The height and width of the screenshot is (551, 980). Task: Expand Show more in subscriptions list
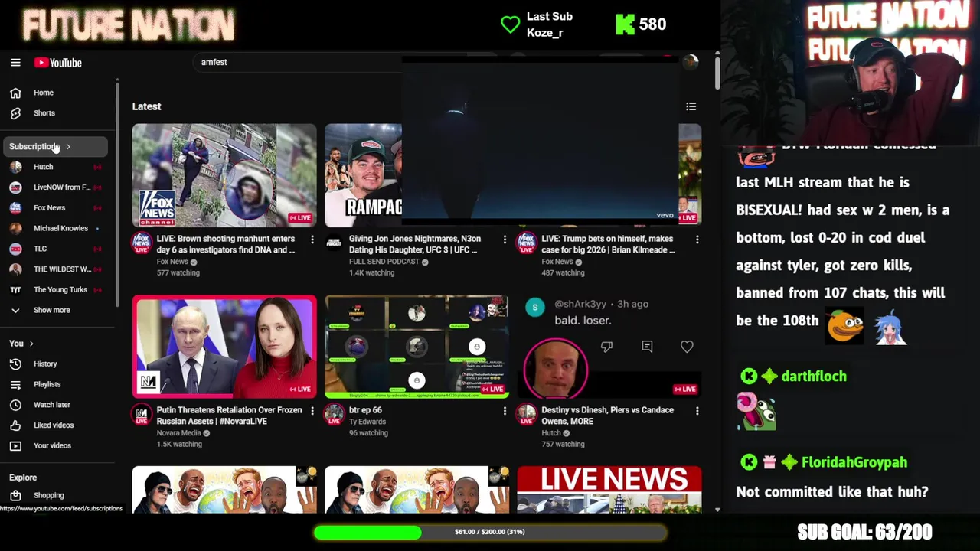(x=54, y=310)
